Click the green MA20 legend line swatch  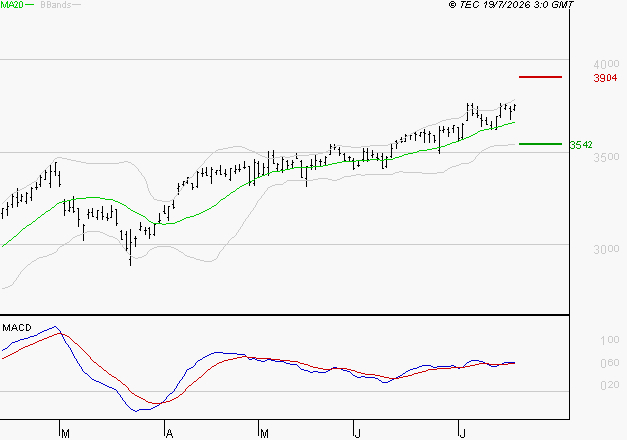[30, 5]
